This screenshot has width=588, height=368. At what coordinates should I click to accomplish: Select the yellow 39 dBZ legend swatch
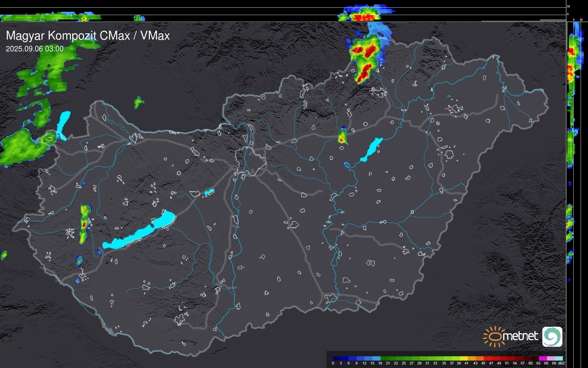(x=463, y=358)
